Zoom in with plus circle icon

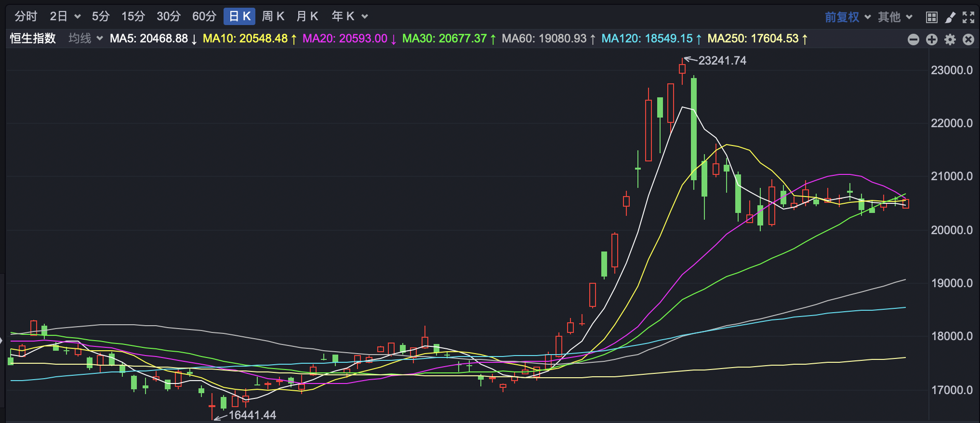coord(932,40)
